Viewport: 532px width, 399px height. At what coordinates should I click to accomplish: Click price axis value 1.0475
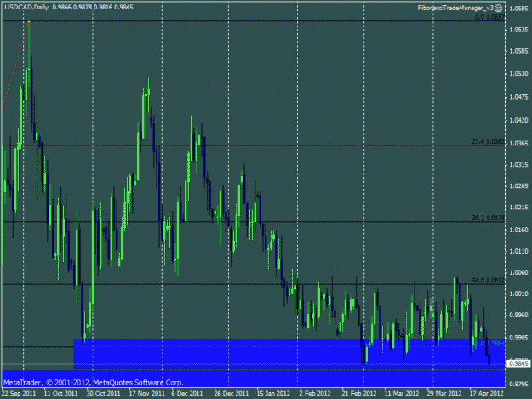point(518,97)
